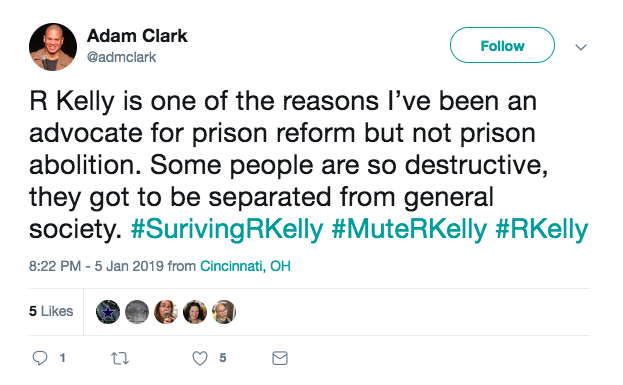Open the liker avatar with the star logo

[x=108, y=312]
